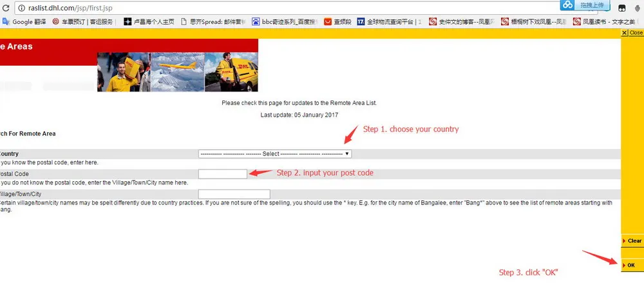Open the Country select dropdown

[275, 154]
